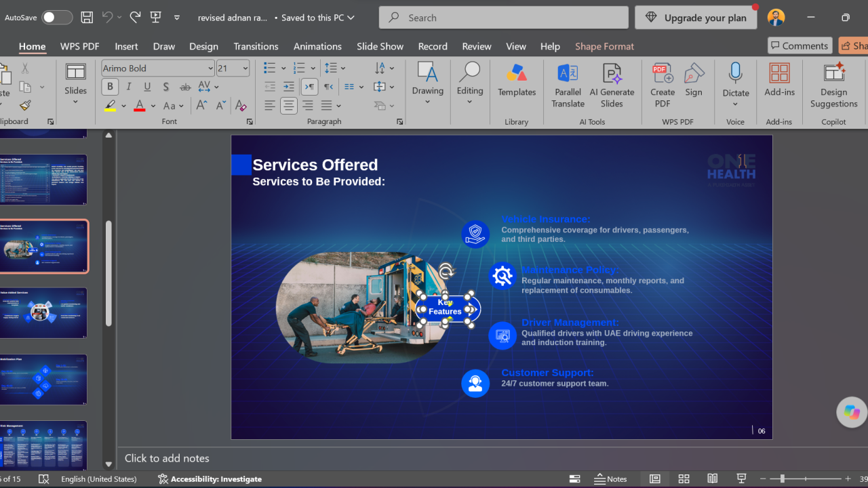868x488 pixels.
Task: Switch to Shape Format tab
Action: [604, 46]
